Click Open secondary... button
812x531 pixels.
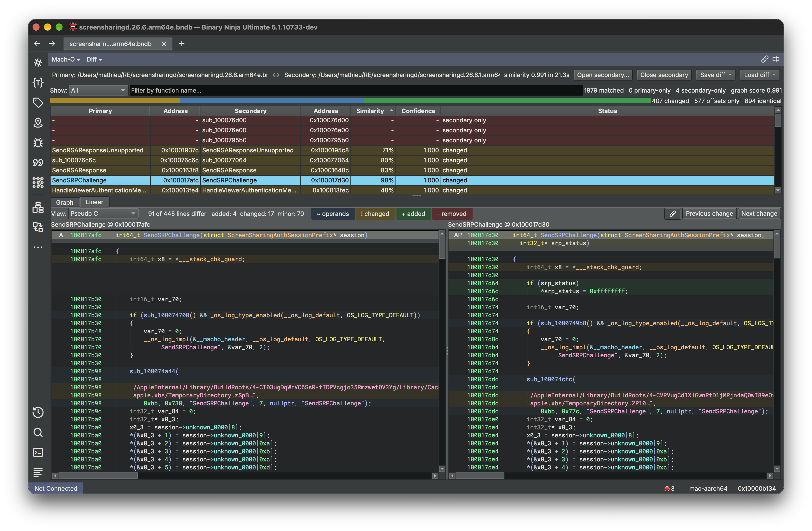(x=603, y=75)
